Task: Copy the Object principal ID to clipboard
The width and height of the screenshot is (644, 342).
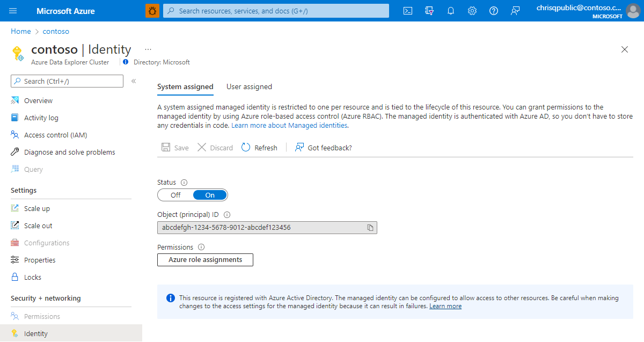Action: coord(370,228)
